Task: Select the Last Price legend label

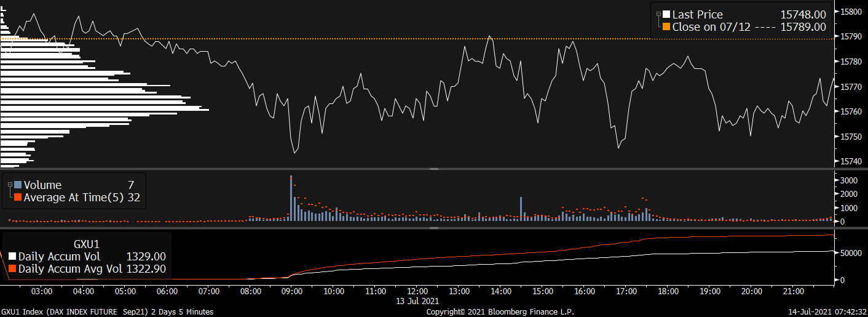Action: (697, 15)
